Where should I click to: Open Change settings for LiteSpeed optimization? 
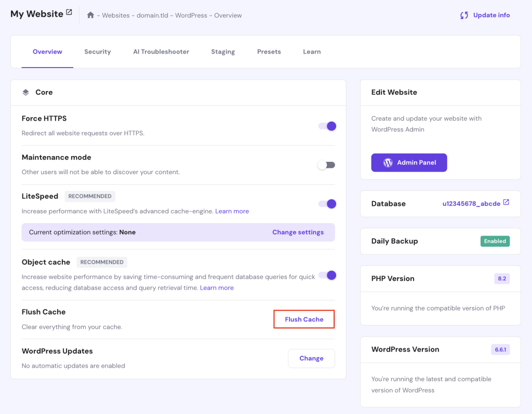[x=298, y=232]
